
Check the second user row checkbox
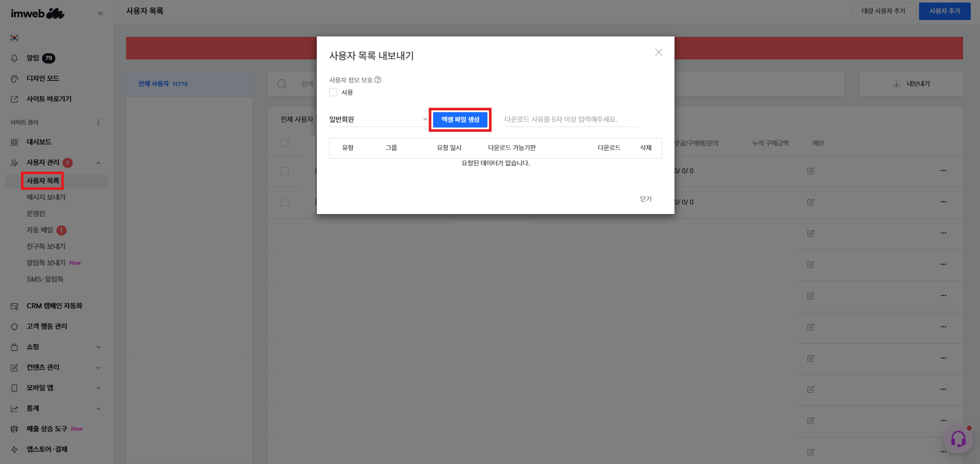[x=284, y=202]
